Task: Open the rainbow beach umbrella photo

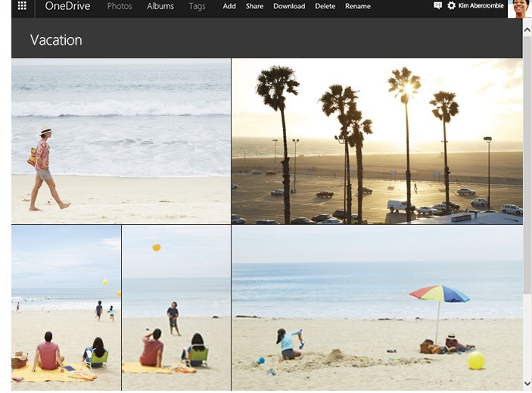Action: coord(377,308)
